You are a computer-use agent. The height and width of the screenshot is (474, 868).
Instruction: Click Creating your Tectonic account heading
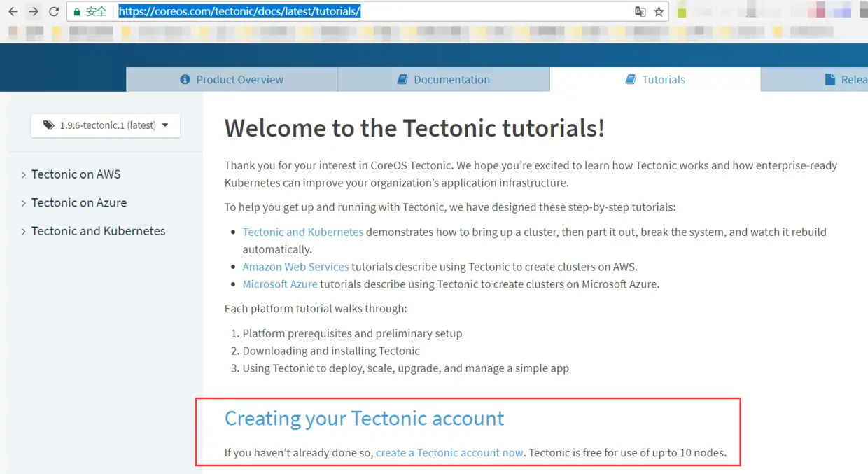tap(364, 418)
